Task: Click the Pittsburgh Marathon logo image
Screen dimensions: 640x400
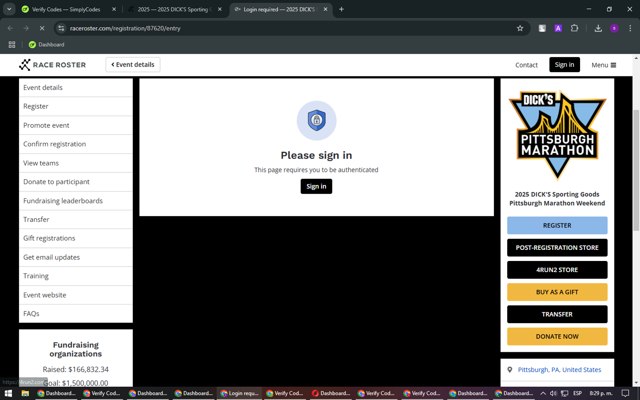Action: click(x=557, y=135)
